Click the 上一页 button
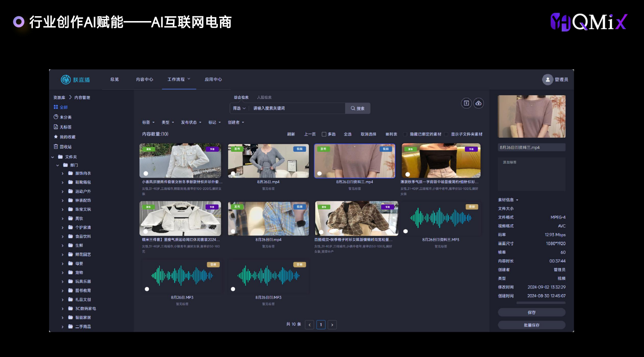 pyautogui.click(x=310, y=134)
